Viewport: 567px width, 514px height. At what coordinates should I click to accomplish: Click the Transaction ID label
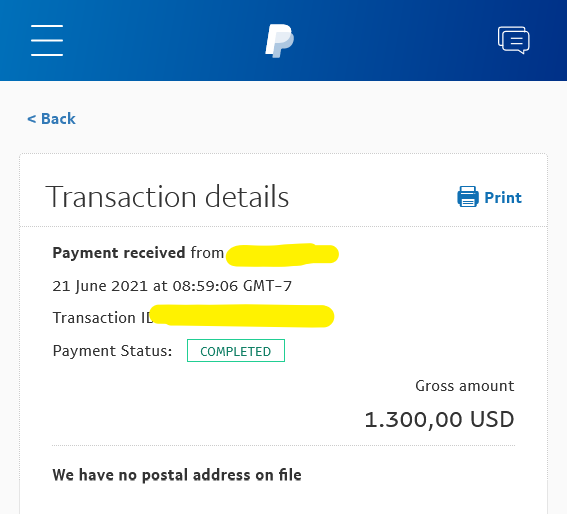pos(103,318)
